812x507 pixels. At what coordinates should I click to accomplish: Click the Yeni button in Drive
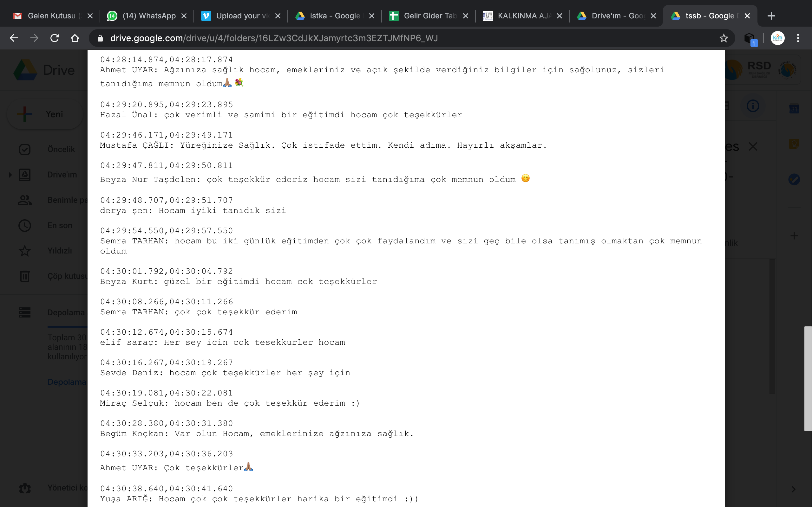click(45, 114)
